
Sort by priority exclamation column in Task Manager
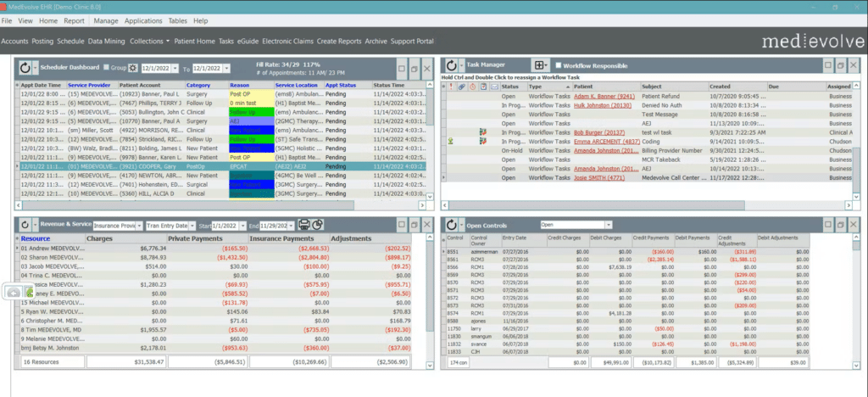click(x=451, y=87)
